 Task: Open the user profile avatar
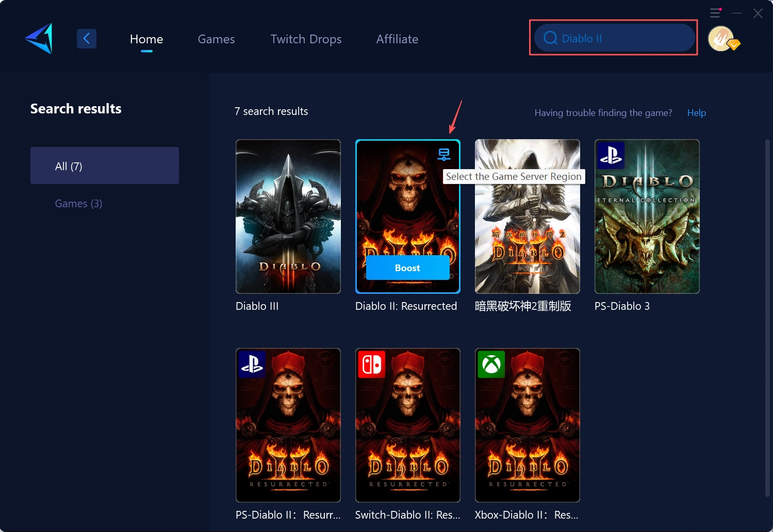click(x=721, y=39)
